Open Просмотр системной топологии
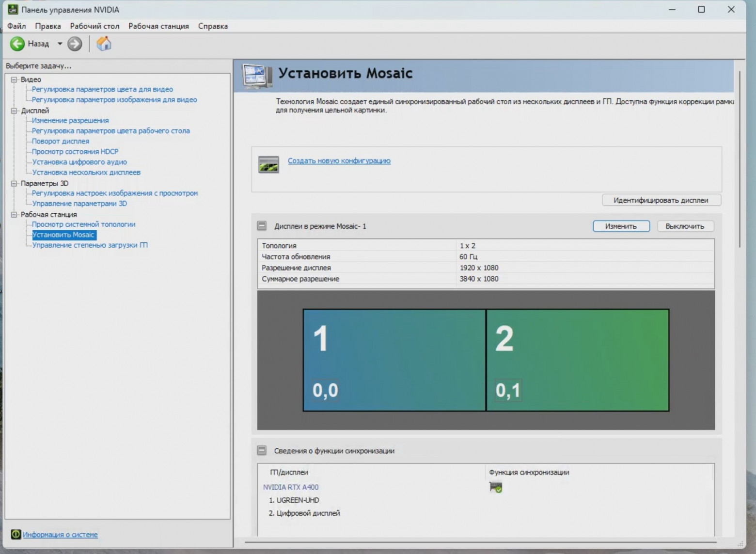 84,224
